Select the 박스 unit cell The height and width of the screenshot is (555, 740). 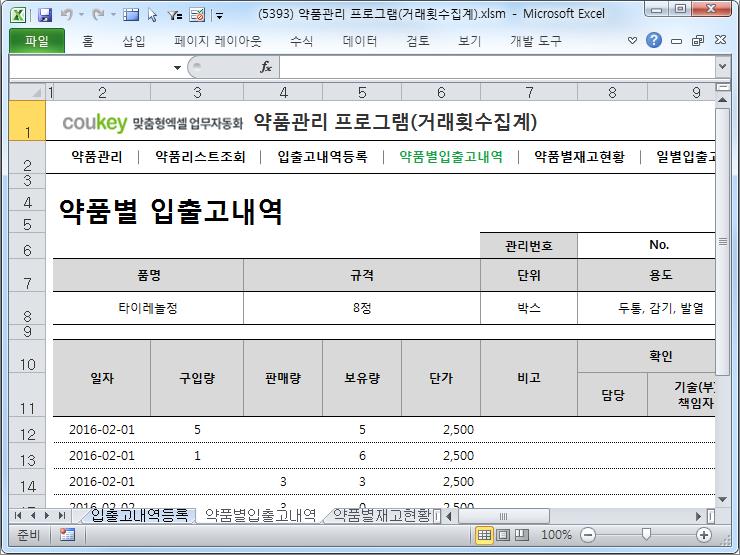(529, 308)
